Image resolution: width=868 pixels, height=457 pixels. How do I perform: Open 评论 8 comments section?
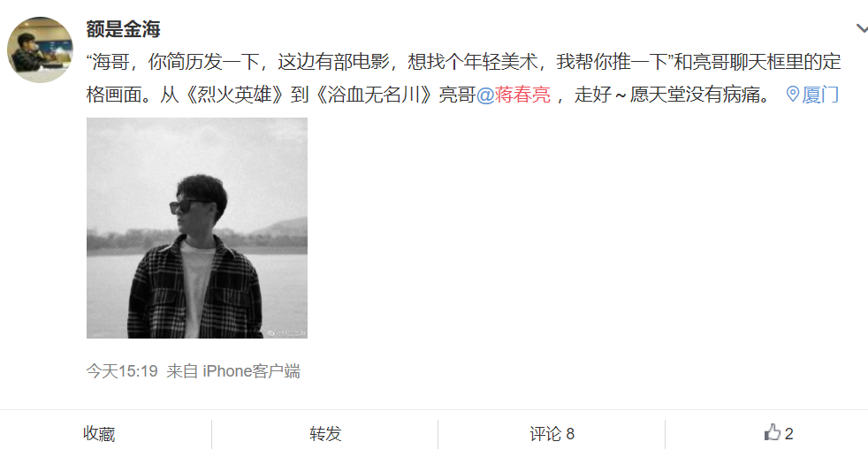tap(552, 434)
